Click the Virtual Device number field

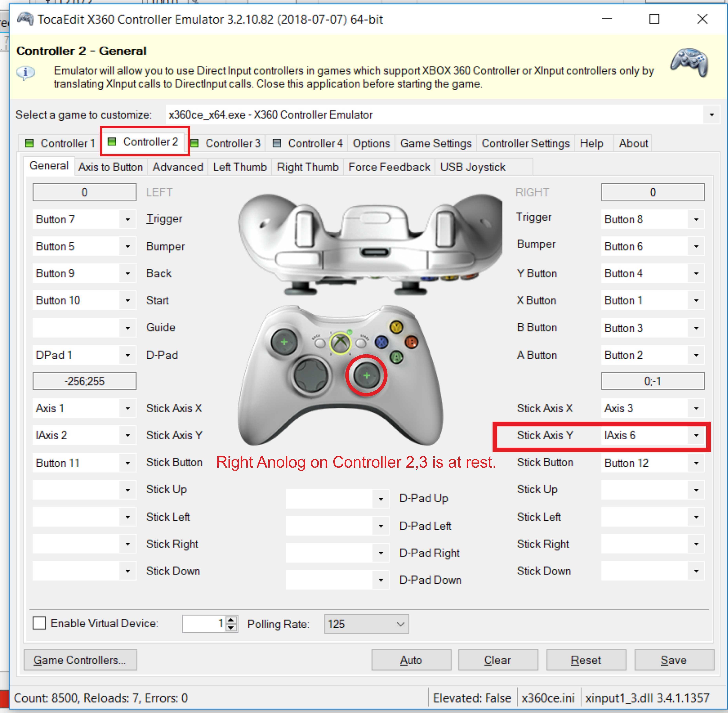(x=204, y=624)
